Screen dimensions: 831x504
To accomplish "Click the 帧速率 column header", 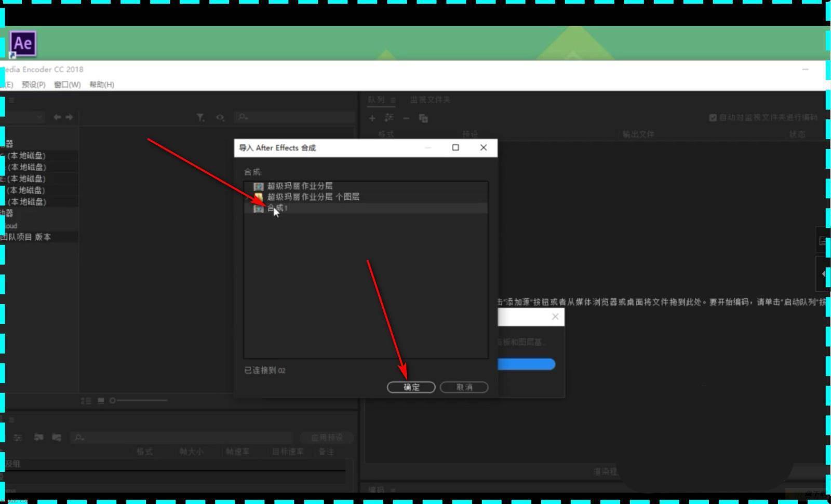I will [237, 452].
